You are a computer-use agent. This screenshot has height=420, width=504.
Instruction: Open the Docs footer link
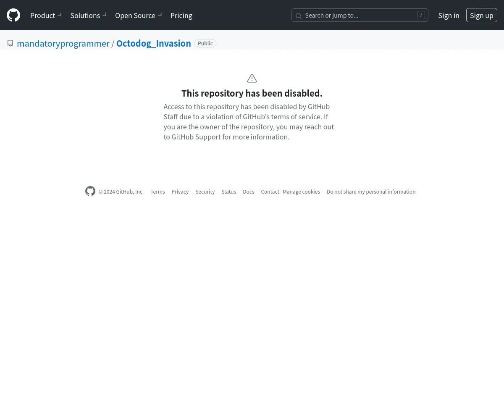[249, 192]
